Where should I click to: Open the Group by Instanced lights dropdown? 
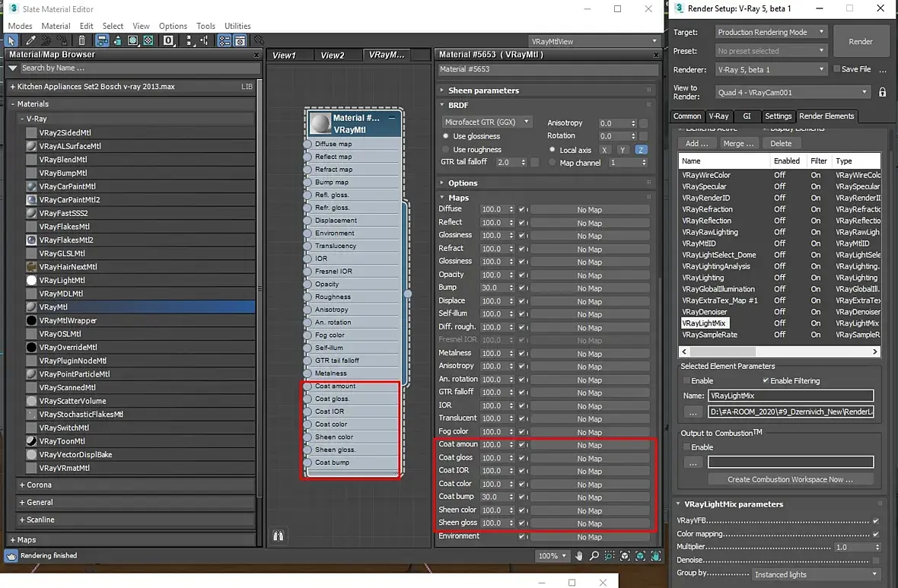(x=815, y=574)
